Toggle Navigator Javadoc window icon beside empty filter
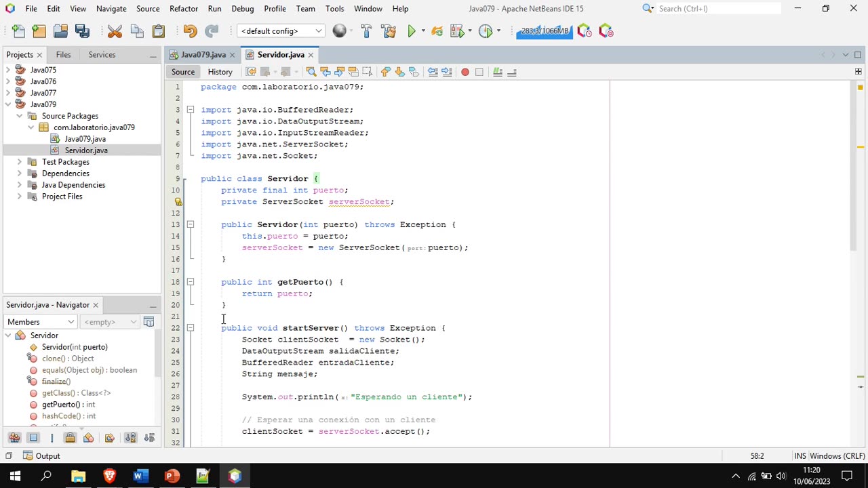Image resolution: width=868 pixels, height=488 pixels. coord(149,322)
